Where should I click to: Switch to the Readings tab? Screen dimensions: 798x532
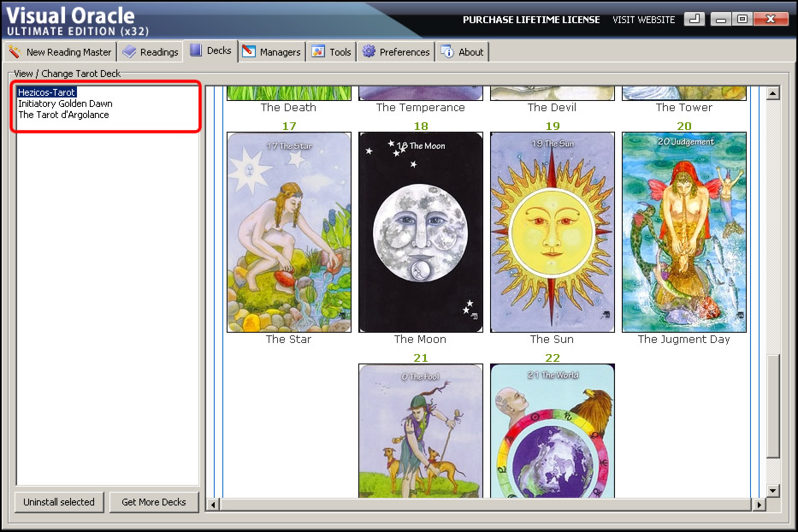pos(151,52)
